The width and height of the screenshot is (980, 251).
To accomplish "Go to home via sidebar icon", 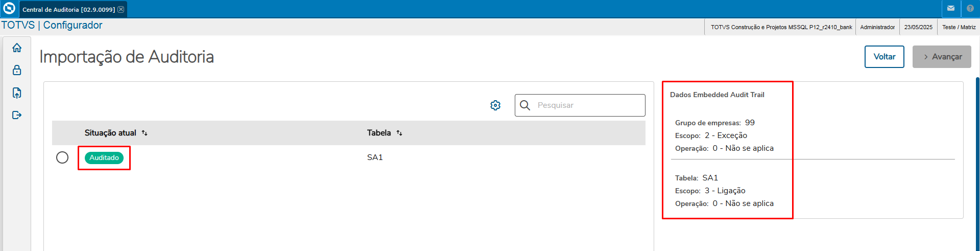I will (x=17, y=48).
